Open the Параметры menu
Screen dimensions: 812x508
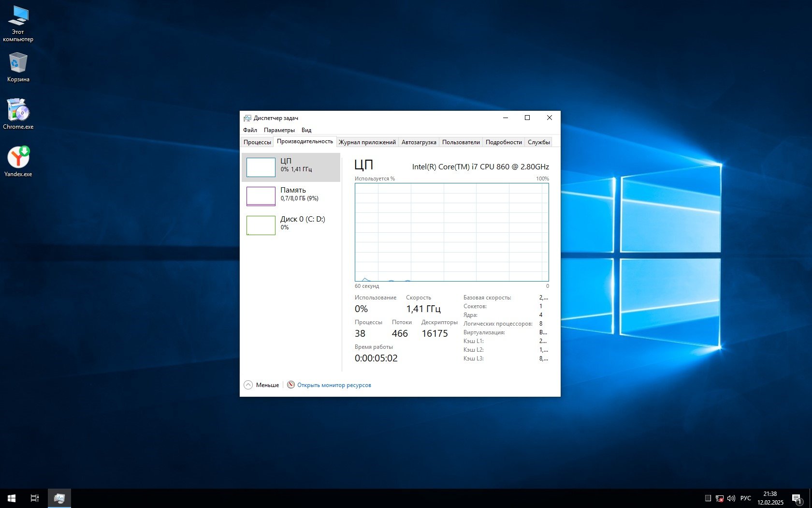coord(279,130)
